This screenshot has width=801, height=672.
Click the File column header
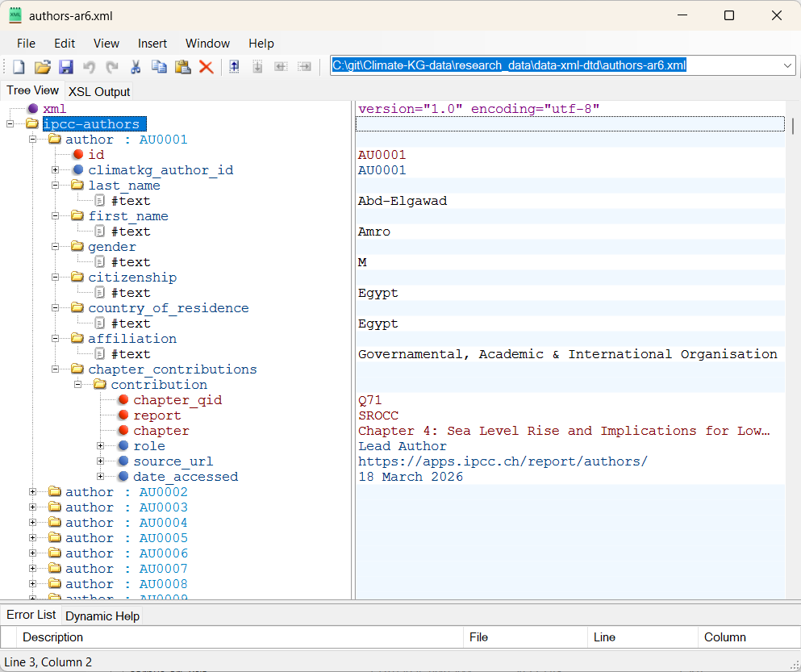tap(525, 637)
